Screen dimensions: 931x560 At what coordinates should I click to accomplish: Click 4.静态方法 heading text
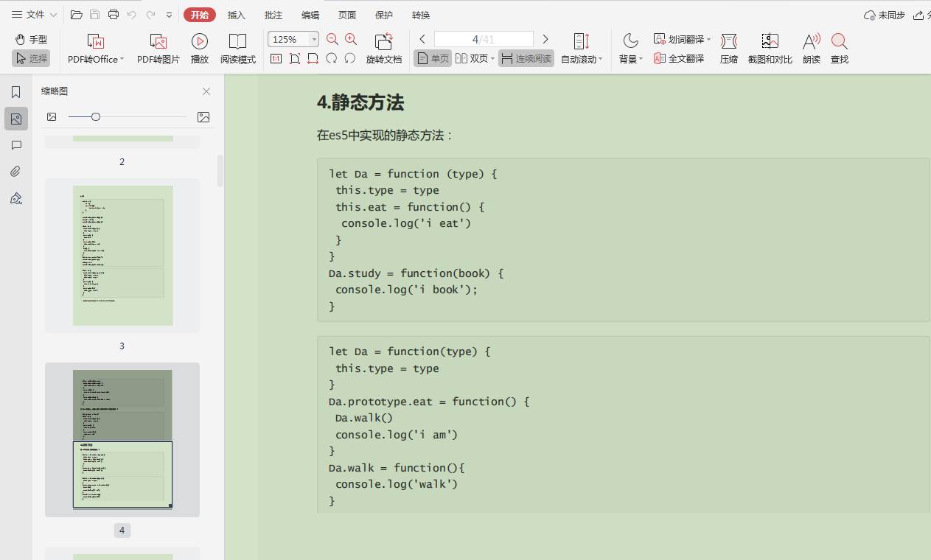[x=360, y=102]
